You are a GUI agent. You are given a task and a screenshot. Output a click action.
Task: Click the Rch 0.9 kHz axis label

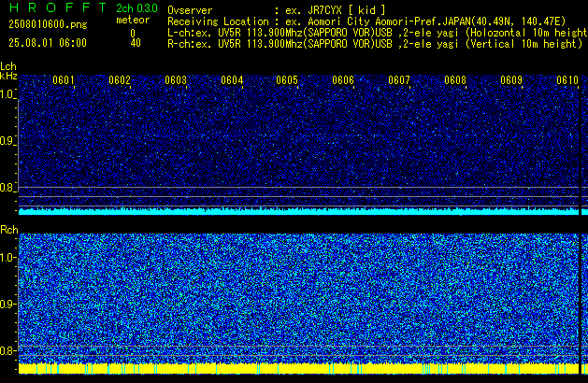pos(7,304)
